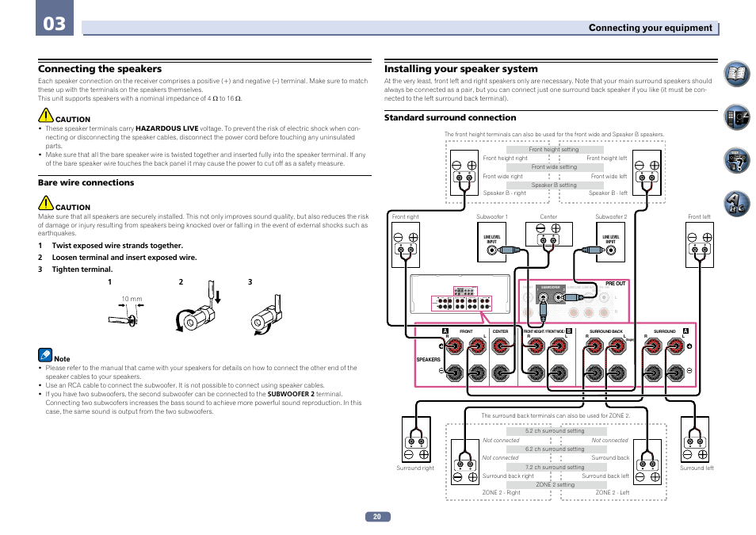Click Twist exposed wire strands together step
756x535 pixels.
117,246
